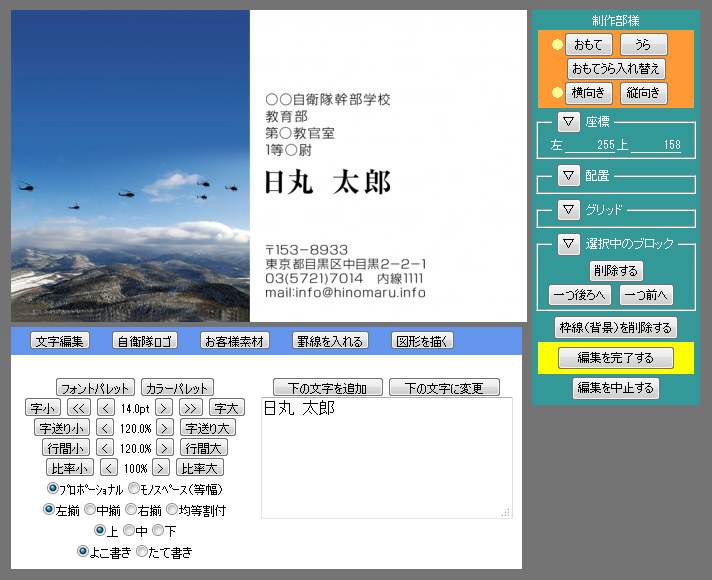This screenshot has height=580, width=712.
Task: Click into the text area with 日丸 太郎
Action: tap(387, 458)
